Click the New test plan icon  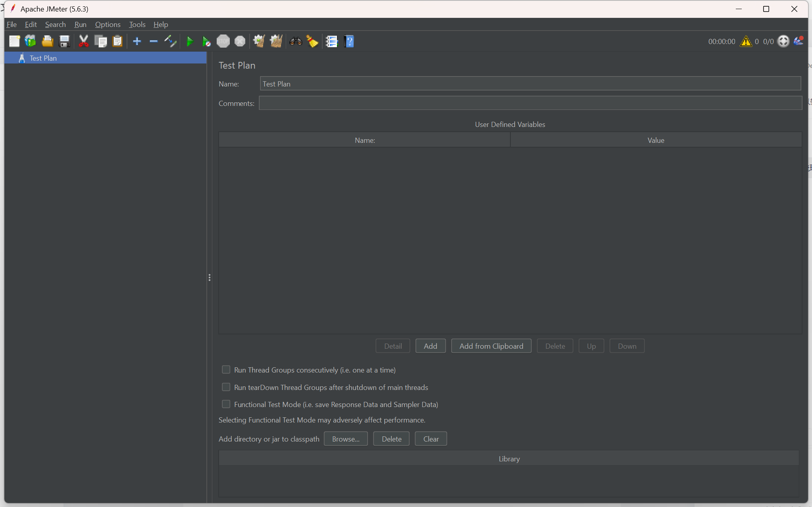pyautogui.click(x=15, y=41)
